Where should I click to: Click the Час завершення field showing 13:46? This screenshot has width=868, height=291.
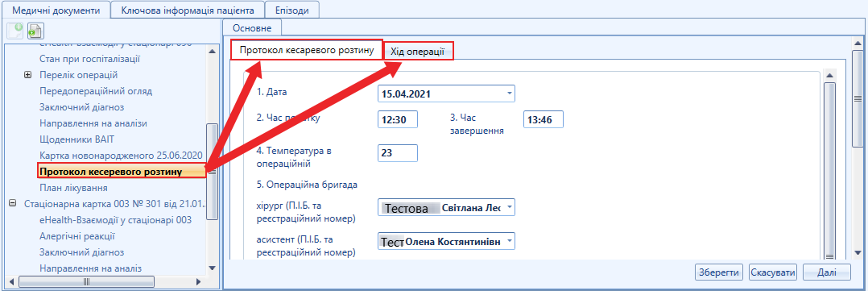[543, 120]
